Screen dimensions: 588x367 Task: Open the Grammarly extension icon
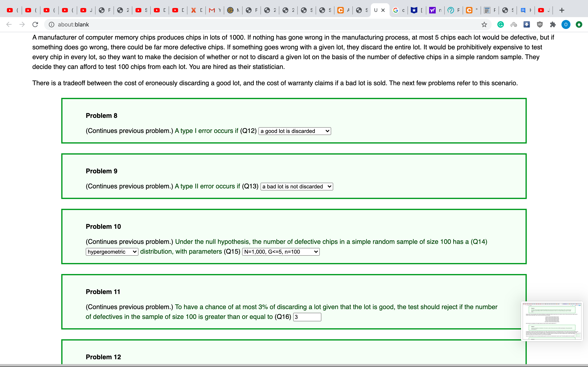pos(500,24)
